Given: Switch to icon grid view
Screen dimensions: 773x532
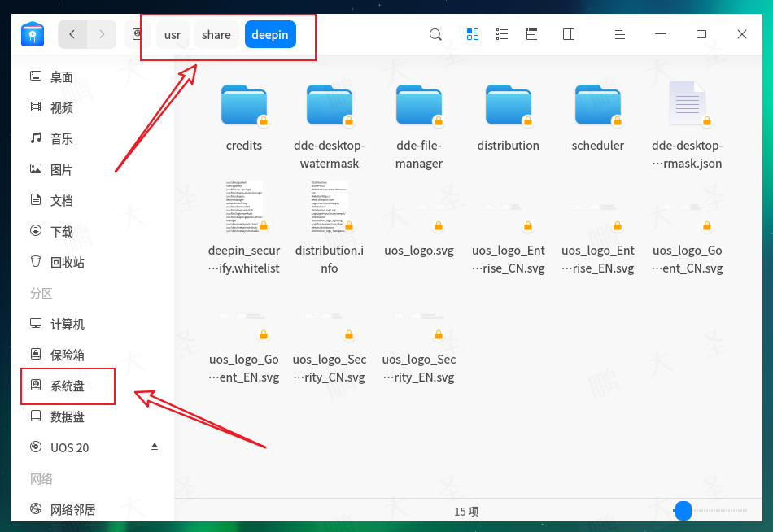Looking at the screenshot, I should click(473, 34).
